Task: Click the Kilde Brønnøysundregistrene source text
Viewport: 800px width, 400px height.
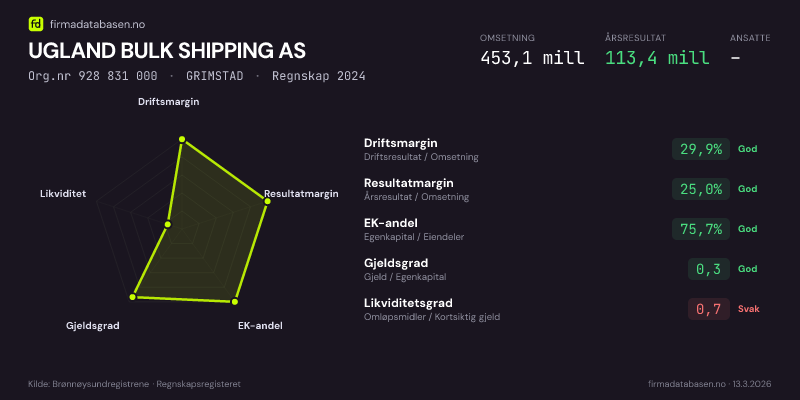Action: coord(134,384)
